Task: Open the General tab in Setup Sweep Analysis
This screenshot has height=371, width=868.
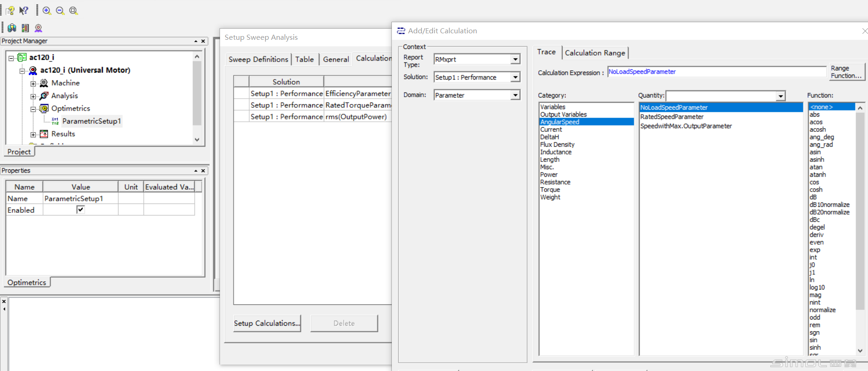Action: (x=336, y=59)
